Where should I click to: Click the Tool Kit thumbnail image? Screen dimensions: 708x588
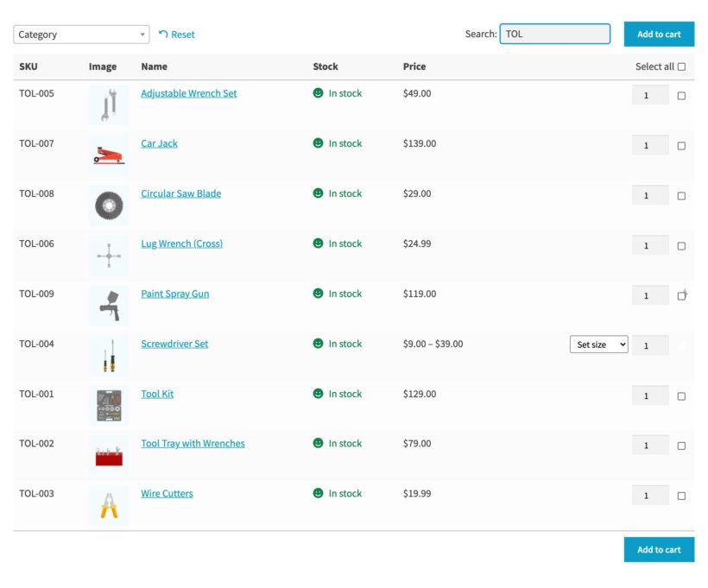coord(109,406)
